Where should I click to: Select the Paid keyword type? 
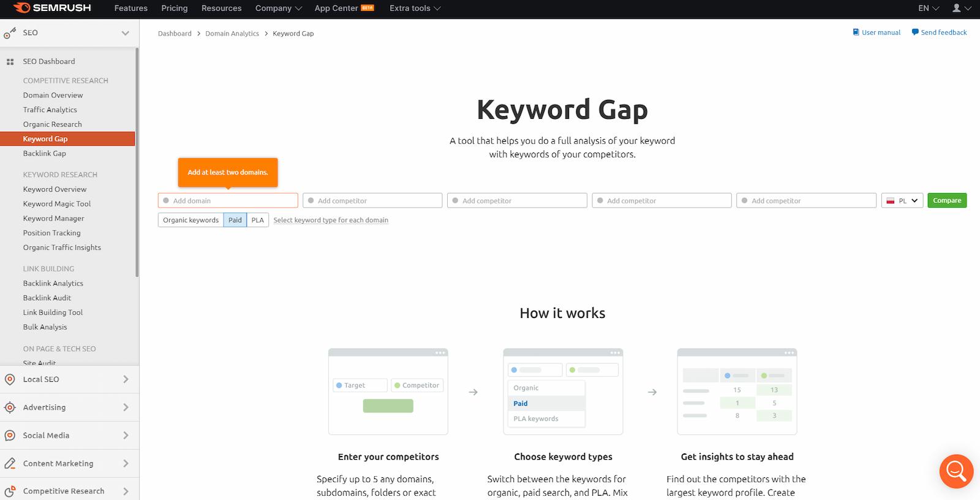235,220
